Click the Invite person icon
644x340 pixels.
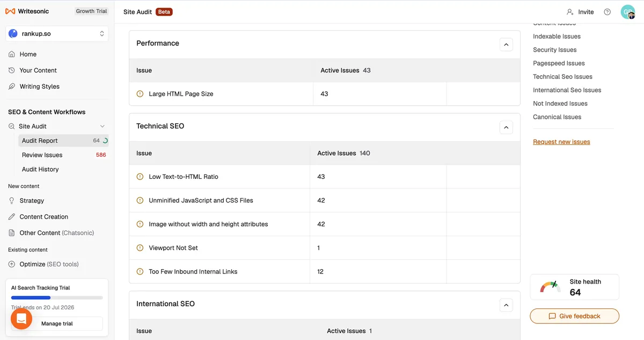[x=570, y=12]
